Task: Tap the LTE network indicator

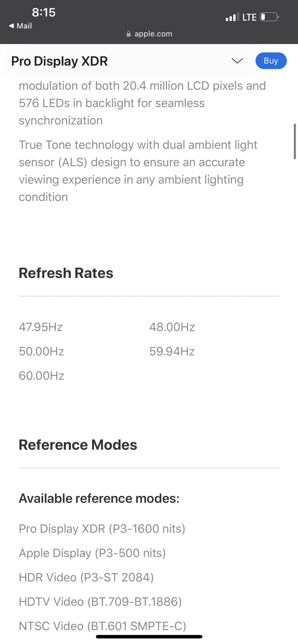Action: [x=249, y=17]
